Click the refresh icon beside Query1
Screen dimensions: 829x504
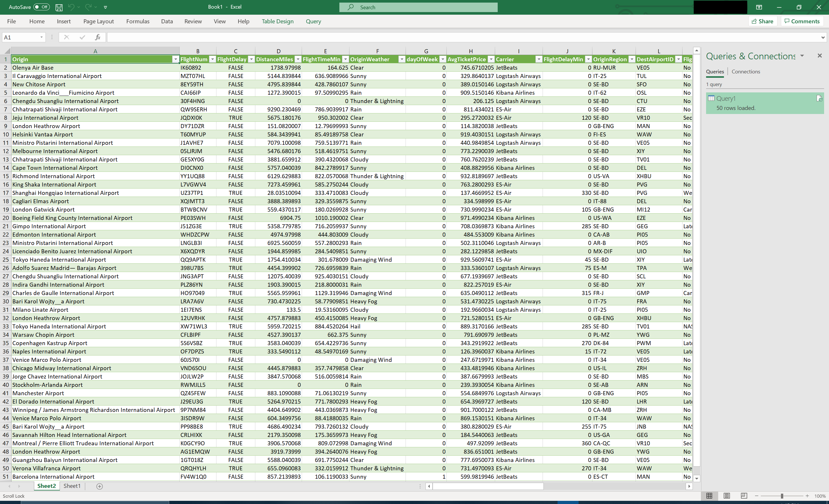(819, 98)
